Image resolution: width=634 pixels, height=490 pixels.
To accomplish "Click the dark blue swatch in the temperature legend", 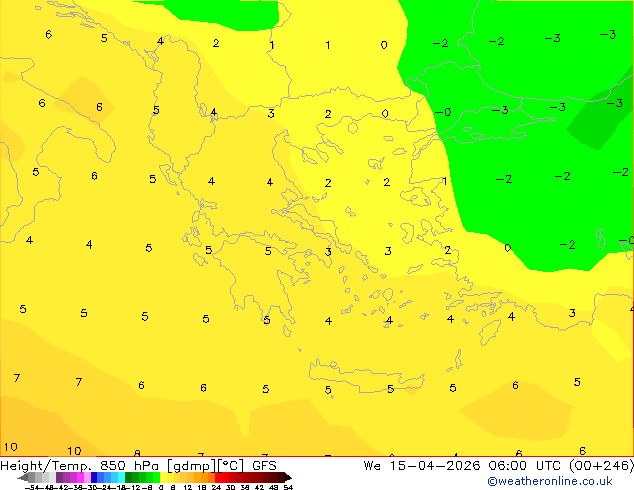I will [x=94, y=477].
